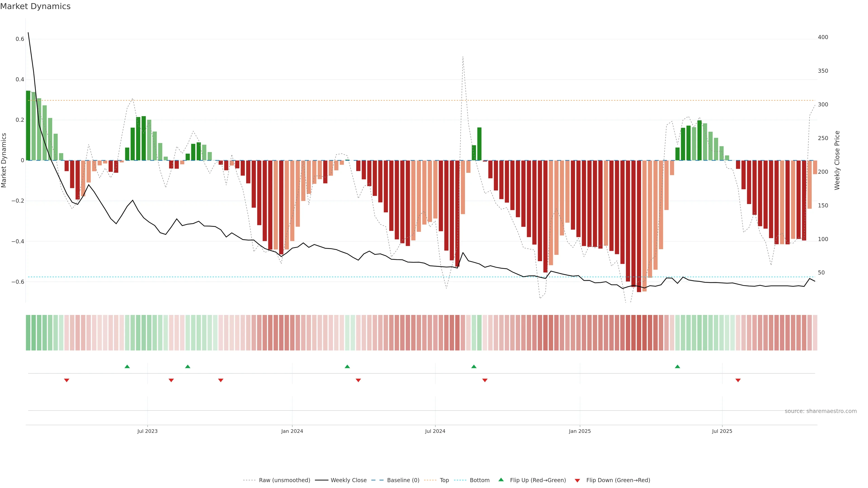
Task: Click the Jul 2023 x-axis label
Action: 147,431
